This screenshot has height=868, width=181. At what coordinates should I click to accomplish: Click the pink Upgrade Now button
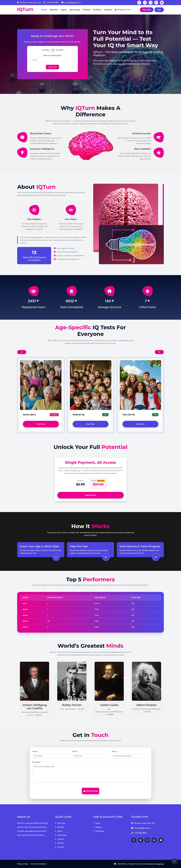click(x=90, y=495)
